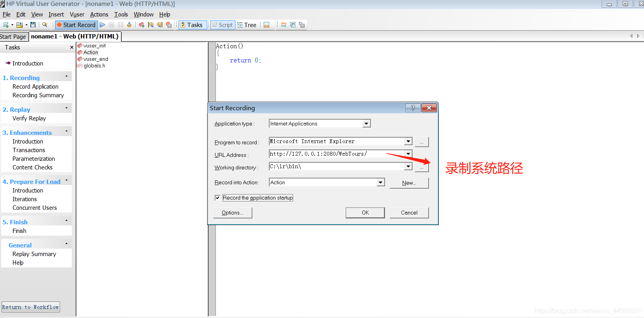Click the End Transaction clock icon
Viewport: 644px width, 318px height.
click(160, 25)
